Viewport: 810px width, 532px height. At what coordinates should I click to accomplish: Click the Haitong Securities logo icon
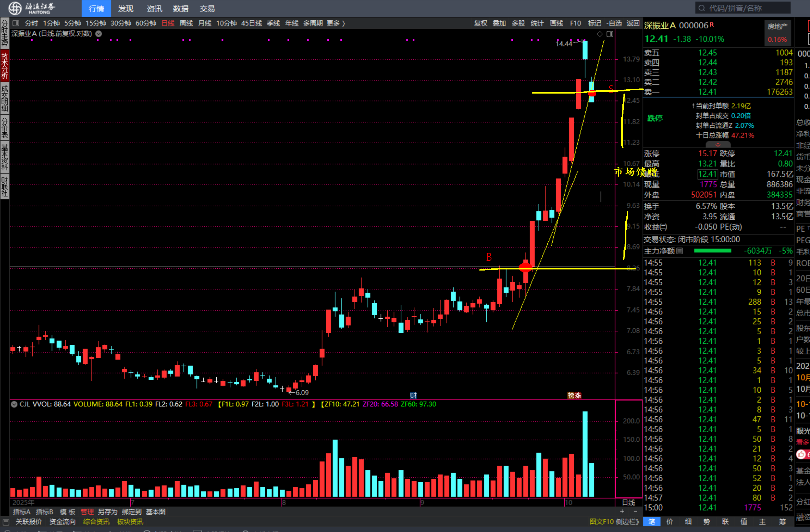(15, 8)
